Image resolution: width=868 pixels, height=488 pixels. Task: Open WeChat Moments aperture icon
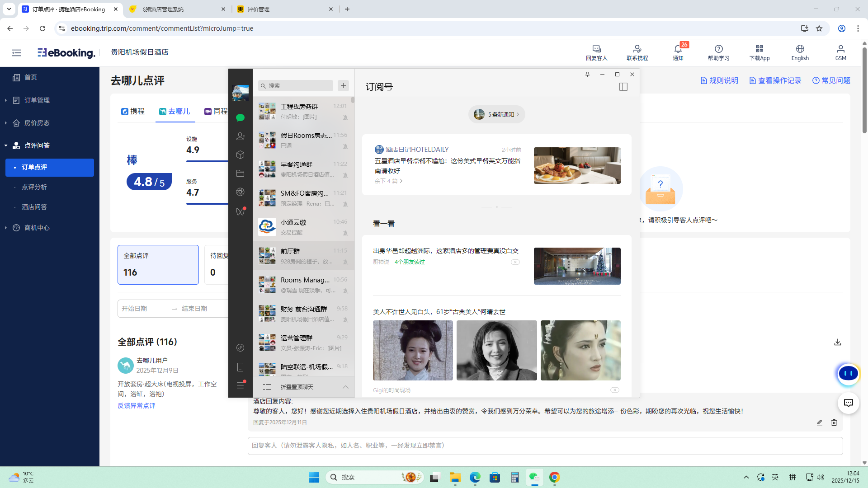pyautogui.click(x=240, y=192)
